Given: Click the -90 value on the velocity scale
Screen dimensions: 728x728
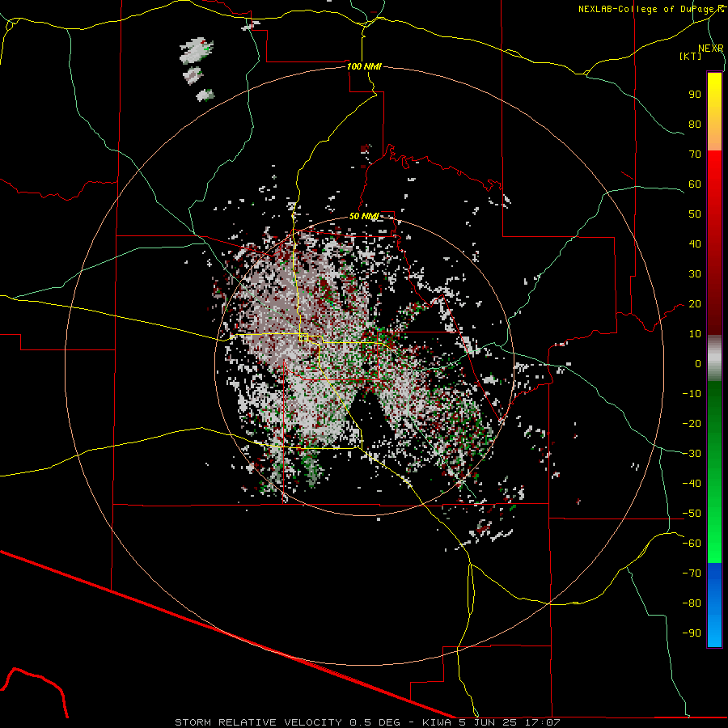Looking at the screenshot, I should click(x=692, y=633).
